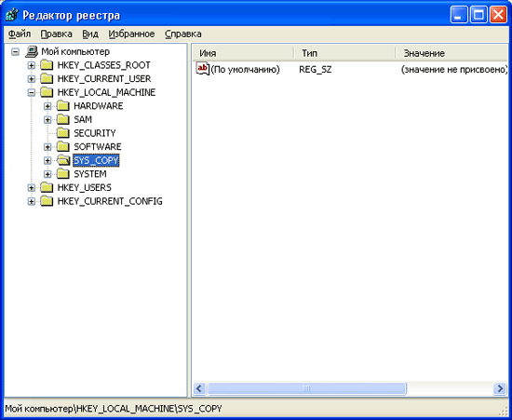Expand the SOFTWARE key
Image resolution: width=512 pixels, height=420 pixels.
coord(47,147)
